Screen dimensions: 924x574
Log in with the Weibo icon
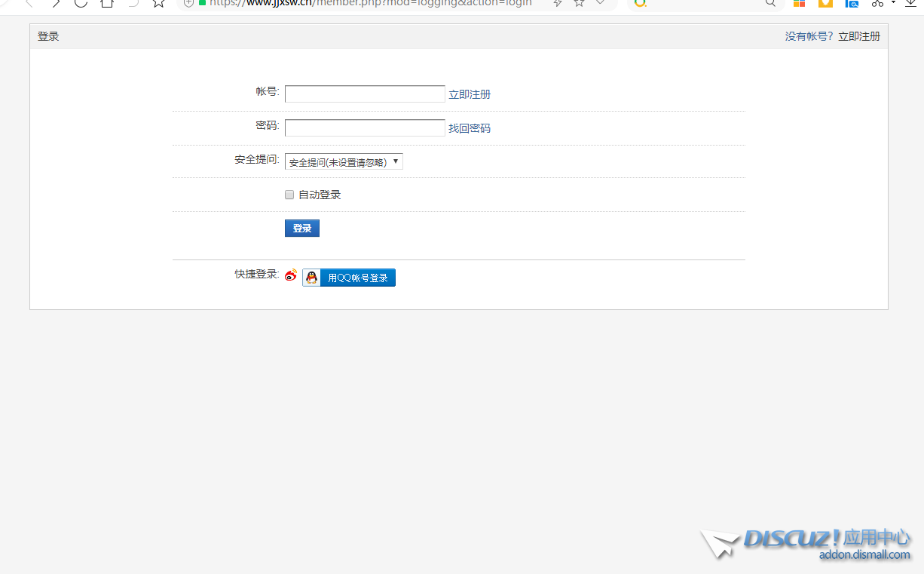pos(291,276)
